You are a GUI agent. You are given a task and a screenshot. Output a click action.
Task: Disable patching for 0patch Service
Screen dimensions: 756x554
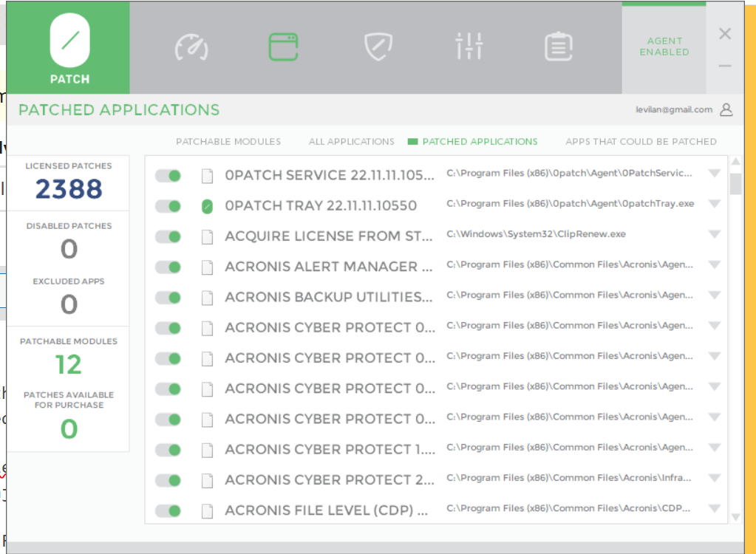point(168,176)
